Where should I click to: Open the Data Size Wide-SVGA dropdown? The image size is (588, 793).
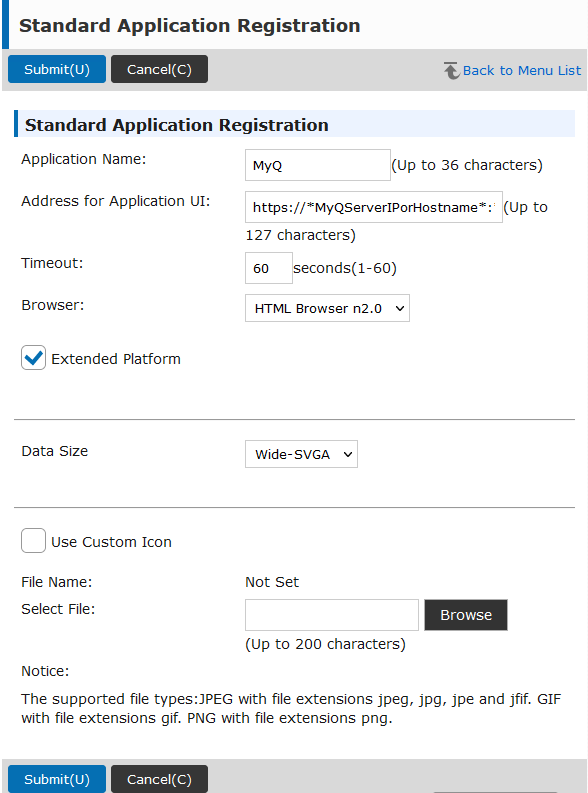(301, 454)
